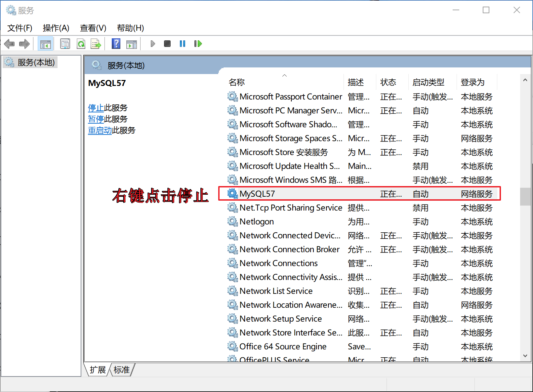Screen dimensions: 533x392
Task: Select Microsoft Software Shado... service name
Action: pyautogui.click(x=288, y=124)
